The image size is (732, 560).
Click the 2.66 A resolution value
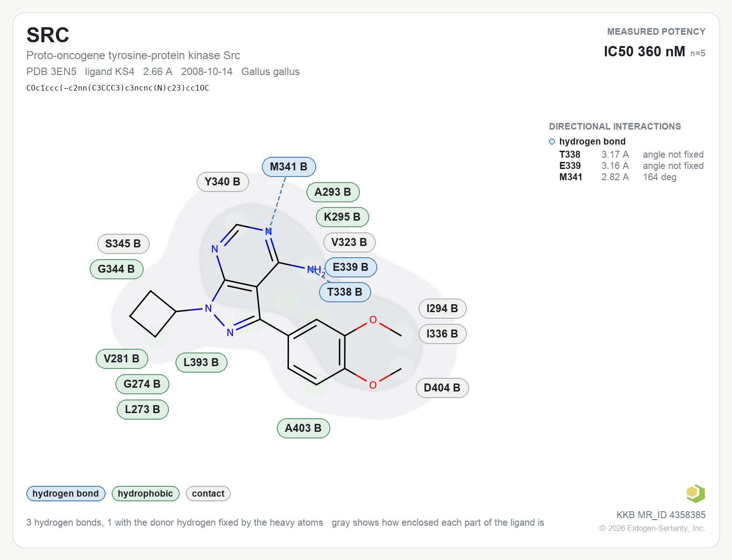pos(158,72)
